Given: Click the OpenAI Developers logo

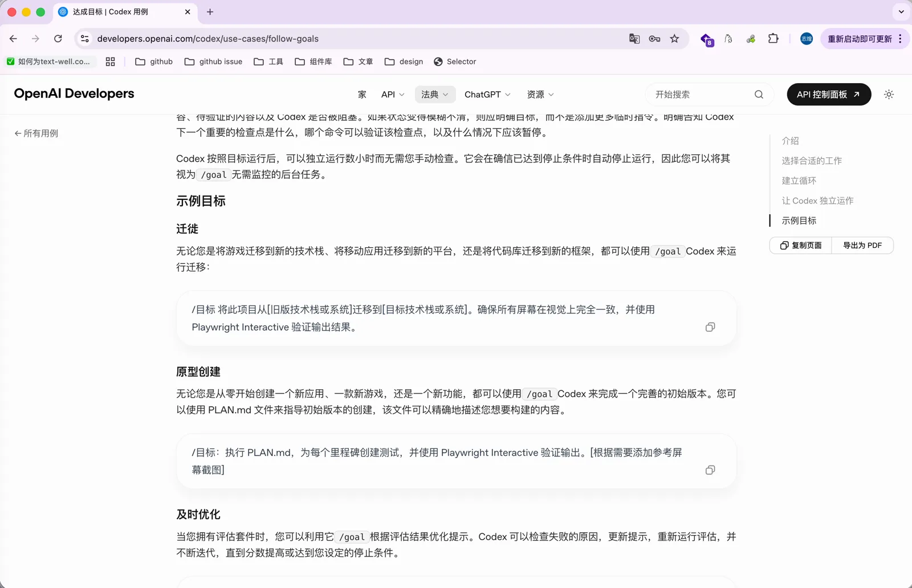Looking at the screenshot, I should click(74, 93).
